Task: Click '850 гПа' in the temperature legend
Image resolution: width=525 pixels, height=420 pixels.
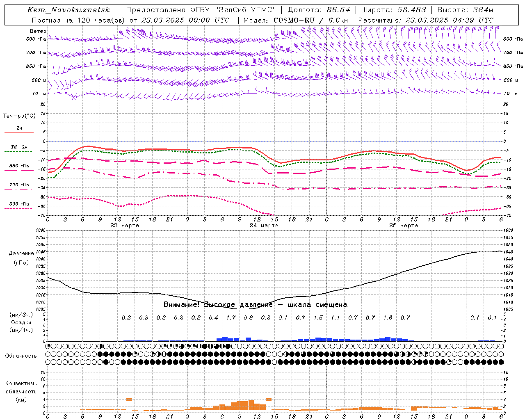Action: [19, 166]
